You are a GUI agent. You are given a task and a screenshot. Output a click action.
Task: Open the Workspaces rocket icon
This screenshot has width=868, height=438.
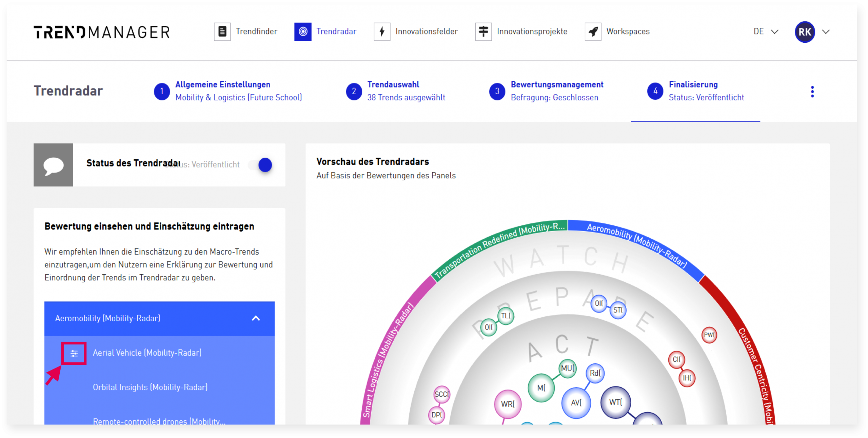592,32
